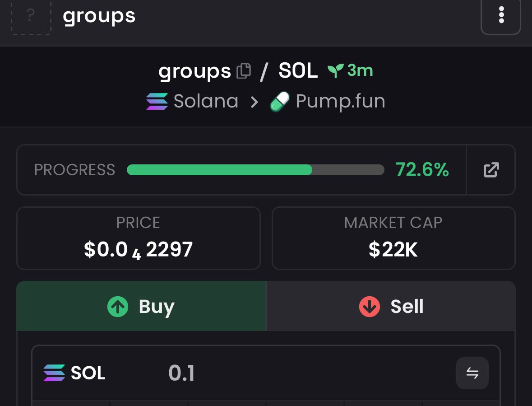
Task: Click the green sprout age icon
Action: coord(335,70)
